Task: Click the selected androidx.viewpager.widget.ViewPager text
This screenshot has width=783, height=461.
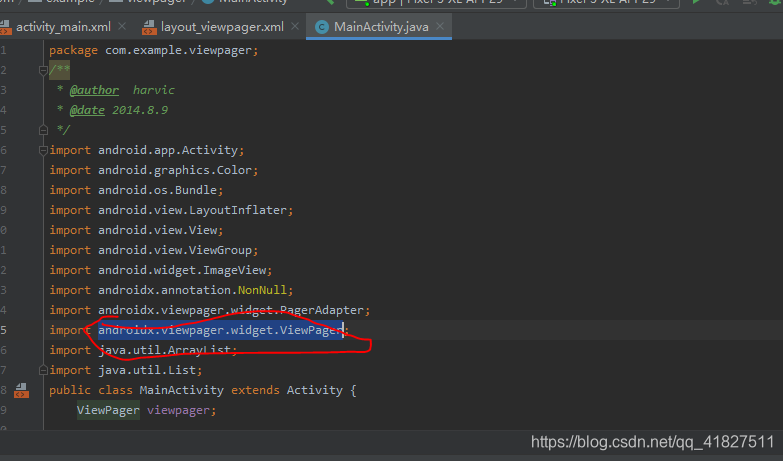Action: 220,330
